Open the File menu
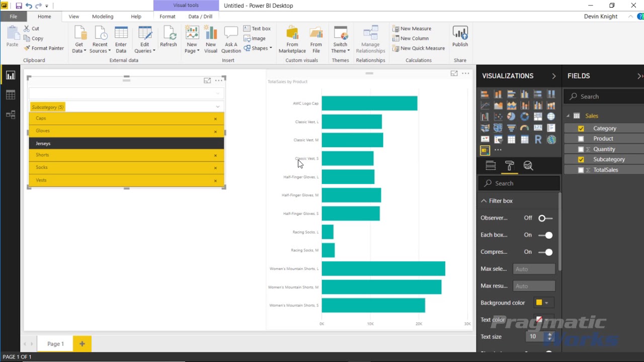Screen dimensions: 644x362 tap(13, 17)
